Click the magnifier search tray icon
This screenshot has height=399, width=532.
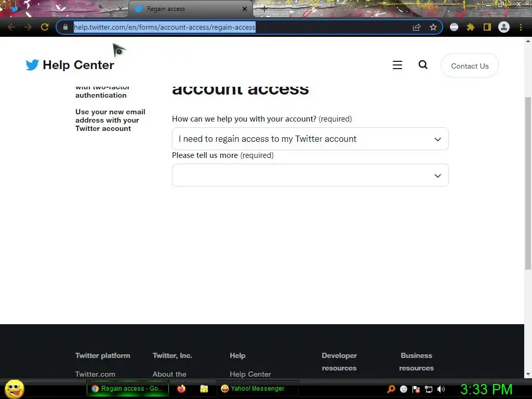391,389
